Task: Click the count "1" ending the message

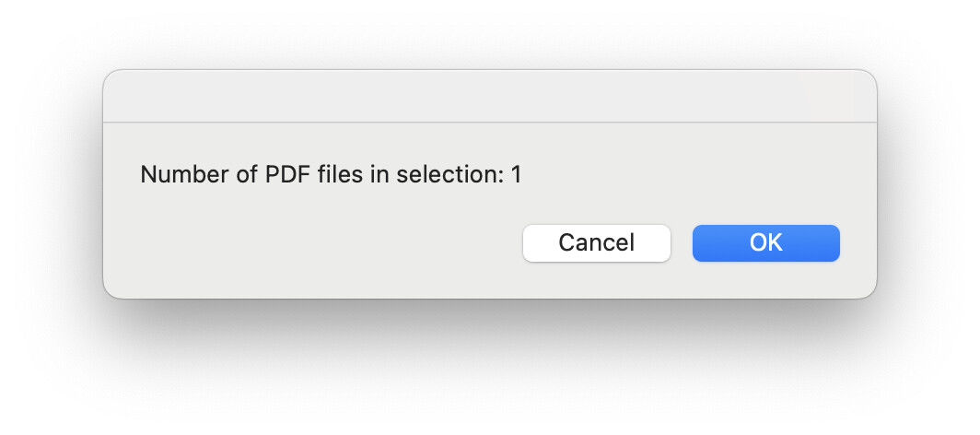Action: tap(517, 174)
